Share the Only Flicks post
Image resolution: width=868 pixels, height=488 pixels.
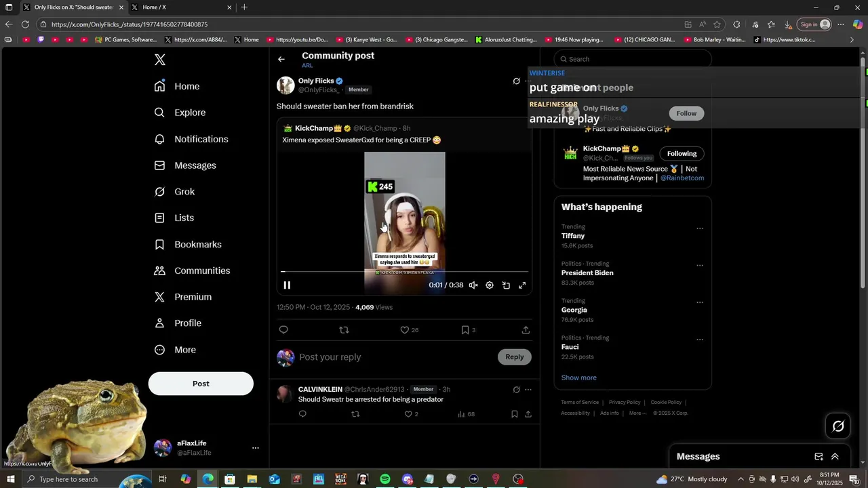(x=526, y=330)
